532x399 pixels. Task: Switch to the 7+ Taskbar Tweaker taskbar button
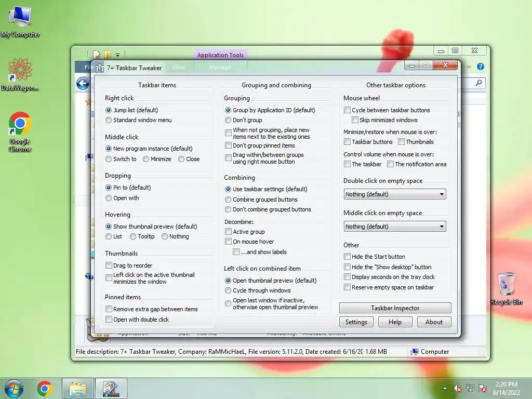[x=111, y=389]
